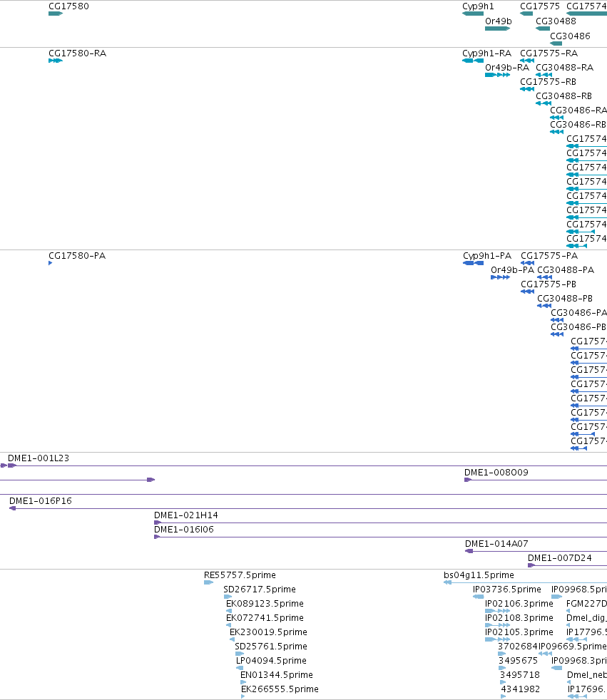Screen dimensions: 607x700
Task: Select the bs04g11.5prime EST label
Action: 479,575
